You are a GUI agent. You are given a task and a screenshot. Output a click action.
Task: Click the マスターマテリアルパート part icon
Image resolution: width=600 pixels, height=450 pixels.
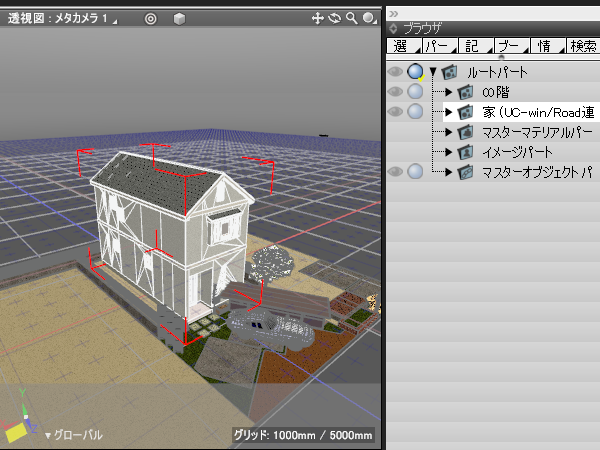pos(465,132)
